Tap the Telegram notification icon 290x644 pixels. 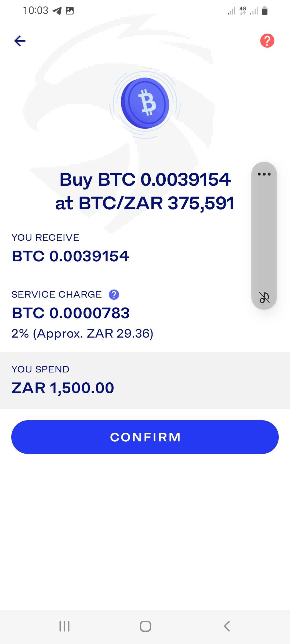[57, 11]
